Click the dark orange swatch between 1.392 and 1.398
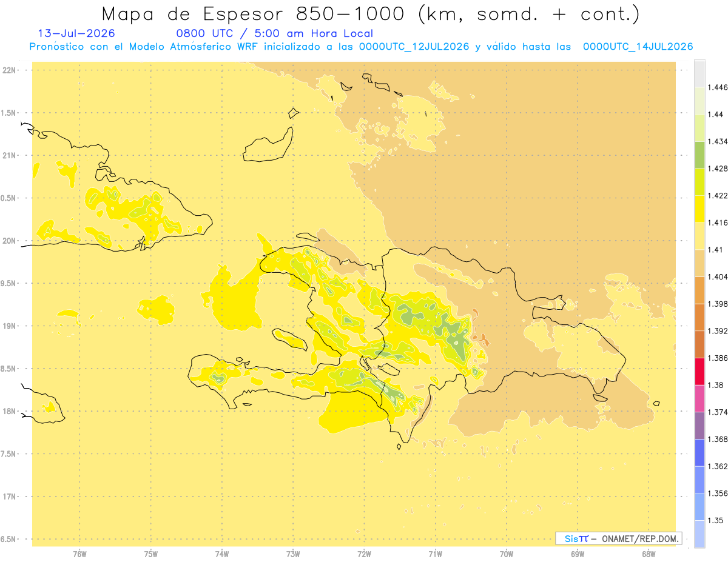The width and height of the screenshot is (728, 562). point(699,317)
